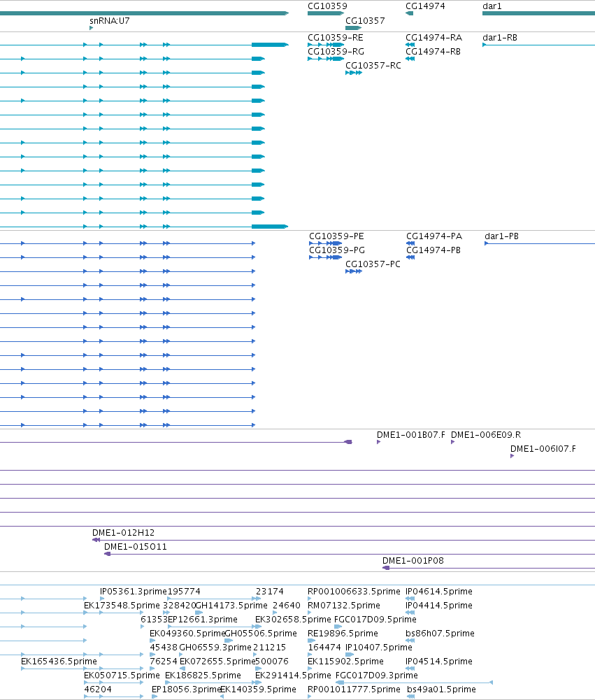Select EST EK291414.5prime
Screen dimensions: 595x700
click(293, 676)
